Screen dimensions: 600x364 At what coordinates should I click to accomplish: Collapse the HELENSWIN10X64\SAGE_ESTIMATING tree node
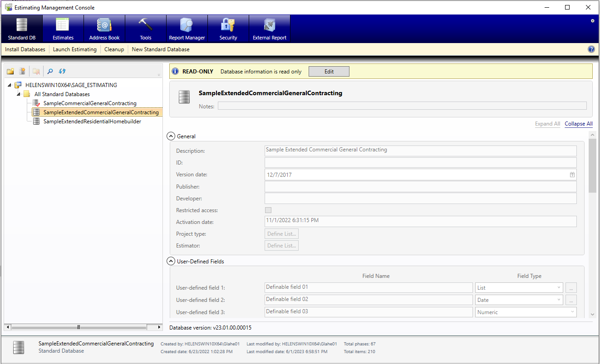[10, 85]
